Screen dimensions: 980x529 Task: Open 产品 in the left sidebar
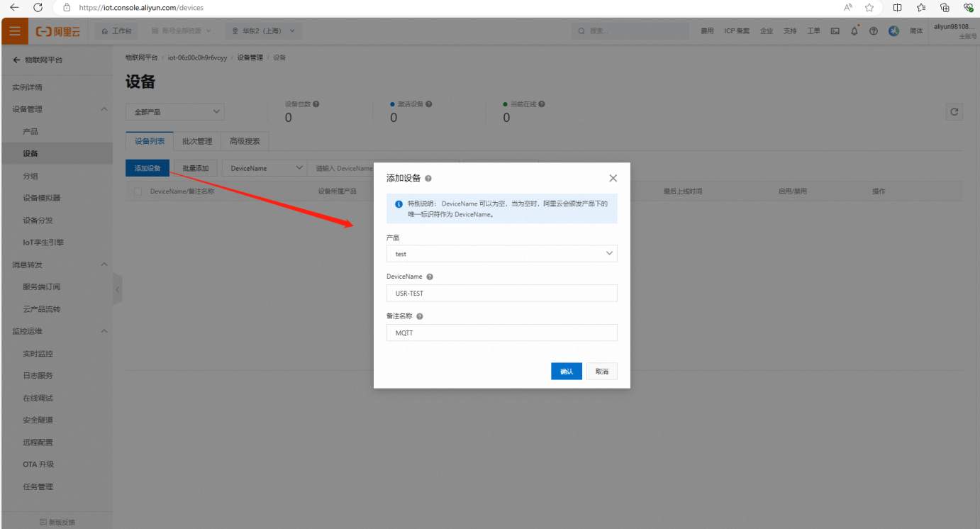30,131
